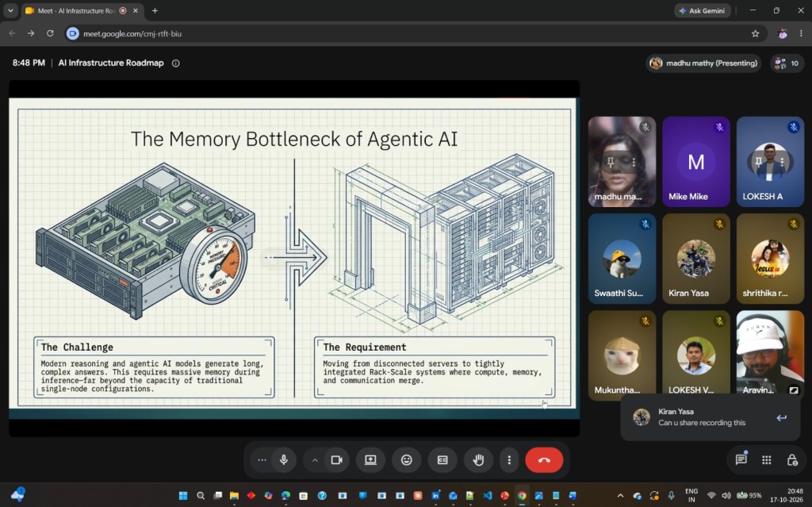Viewport: 812px width, 507px height.
Task: Toggle the camera on or off
Action: (336, 460)
